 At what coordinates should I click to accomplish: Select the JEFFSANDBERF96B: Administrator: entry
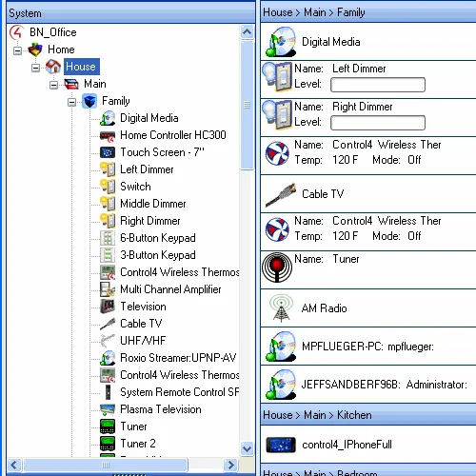coord(368,385)
